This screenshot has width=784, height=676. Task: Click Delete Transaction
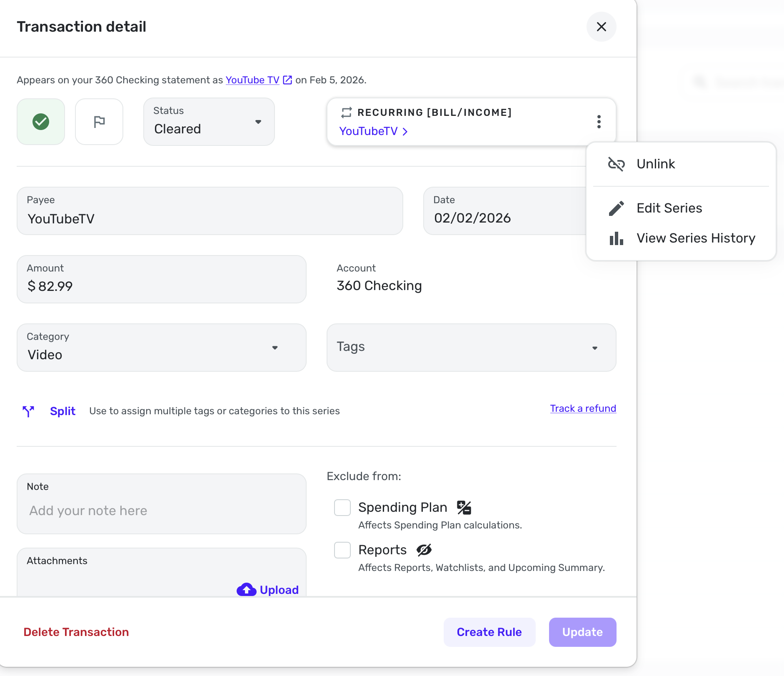76,632
